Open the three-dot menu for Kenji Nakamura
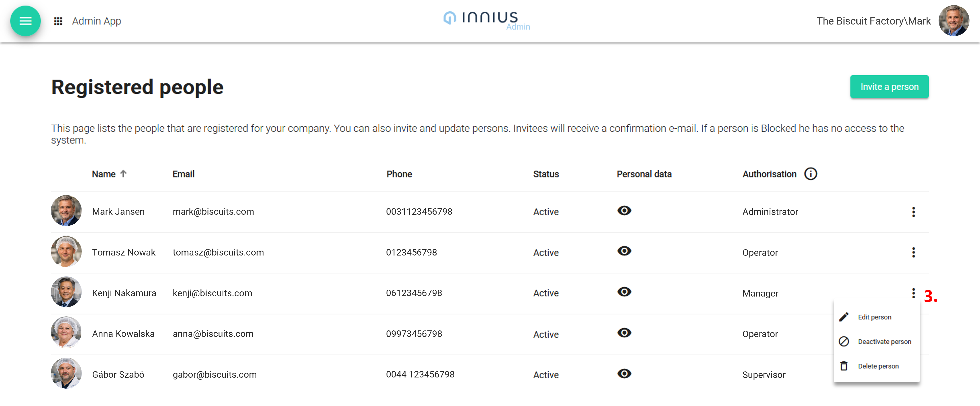The height and width of the screenshot is (406, 980). click(x=913, y=293)
